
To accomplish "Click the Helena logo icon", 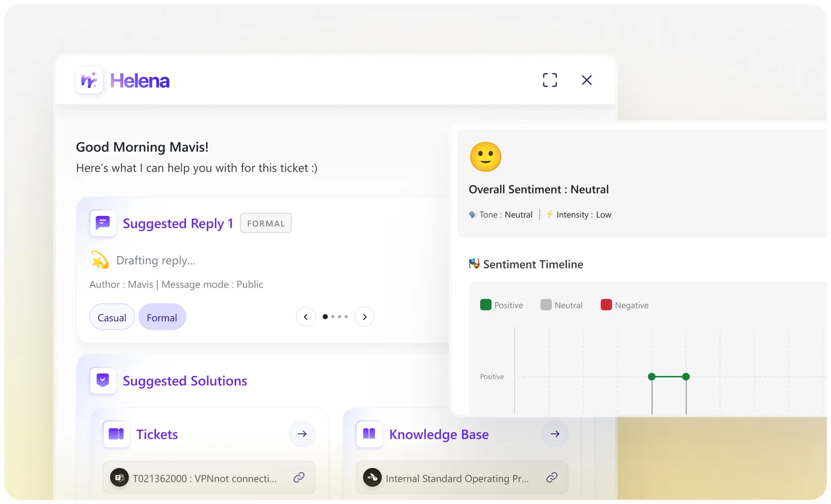I will (x=89, y=81).
